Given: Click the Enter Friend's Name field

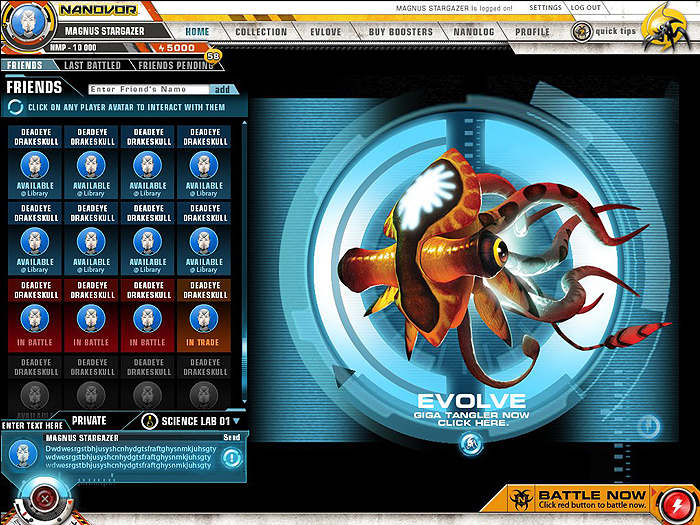Looking at the screenshot, I should tap(148, 89).
